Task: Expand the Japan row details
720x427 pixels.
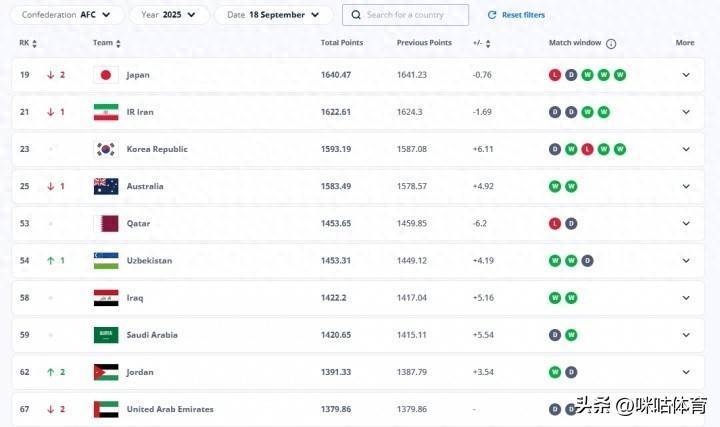Action: [x=685, y=75]
